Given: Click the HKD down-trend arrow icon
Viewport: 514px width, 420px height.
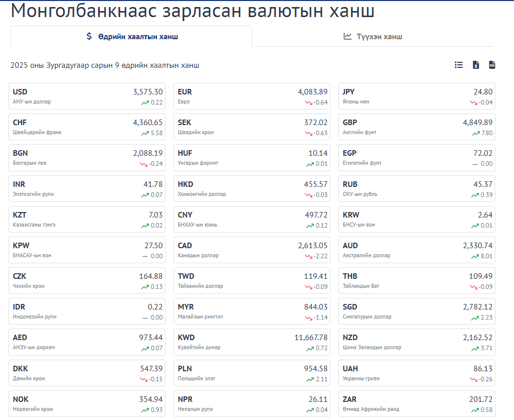Looking at the screenshot, I should coord(308,195).
